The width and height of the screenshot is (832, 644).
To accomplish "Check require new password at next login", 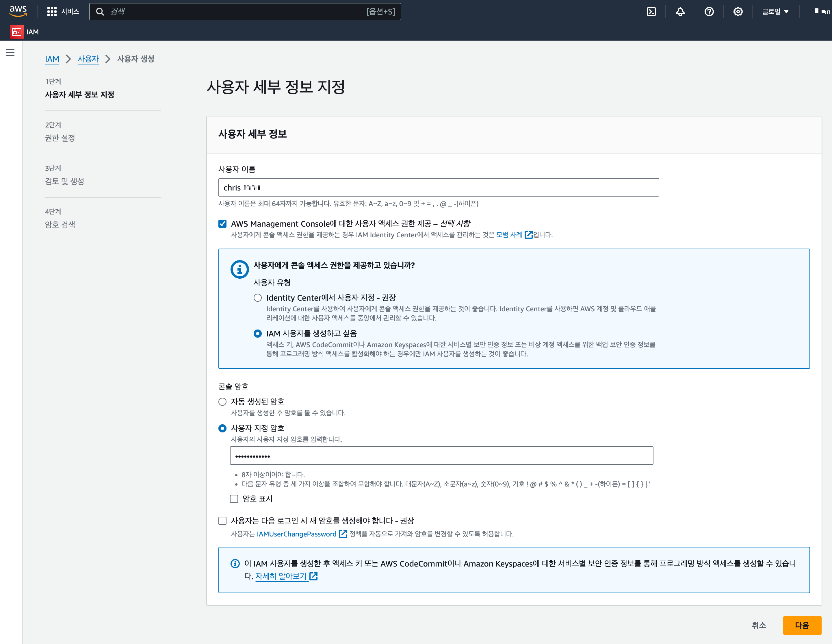I will (x=222, y=521).
